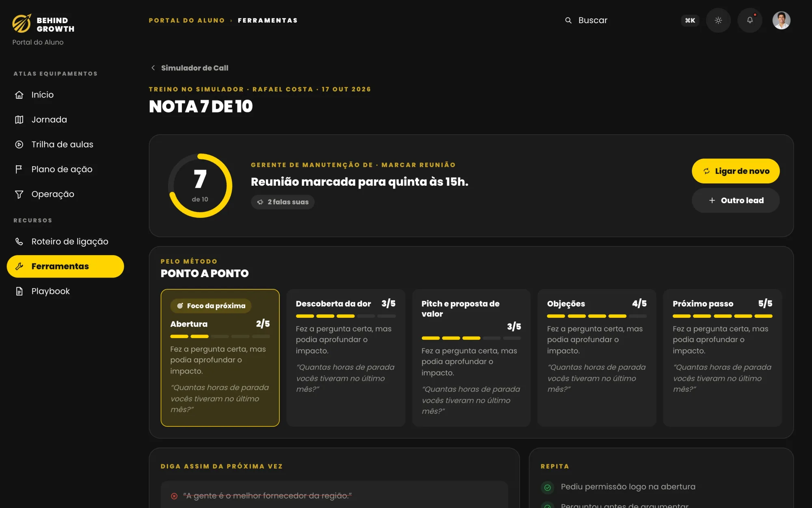This screenshot has height=508, width=812.
Task: Open the Próximo passo card title
Action: click(703, 304)
